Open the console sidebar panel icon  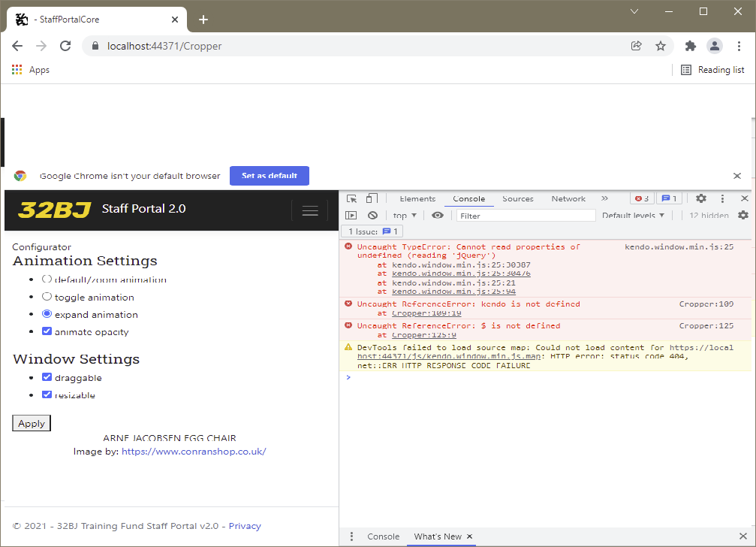pyautogui.click(x=351, y=216)
